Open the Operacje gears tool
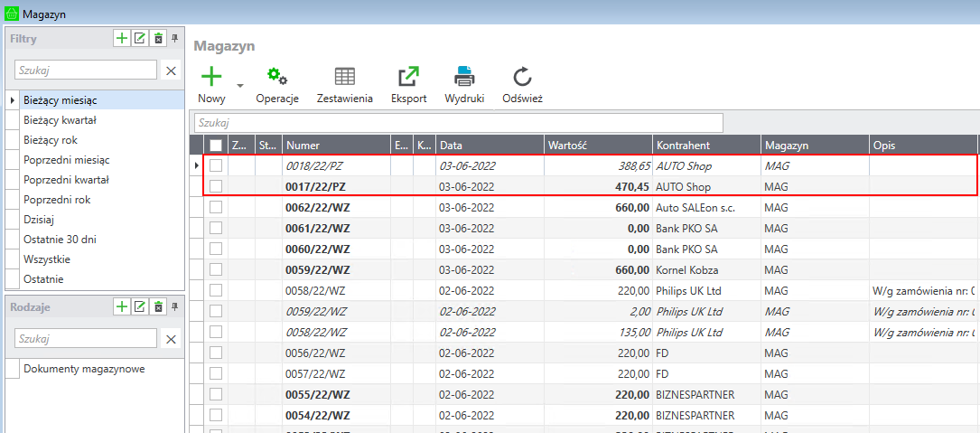This screenshot has height=433, width=980. coord(276,77)
